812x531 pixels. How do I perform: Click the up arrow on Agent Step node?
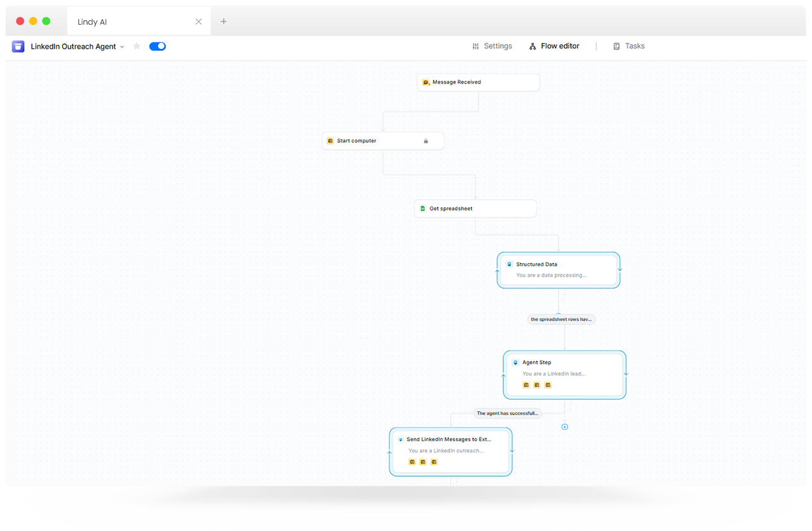[503, 376]
